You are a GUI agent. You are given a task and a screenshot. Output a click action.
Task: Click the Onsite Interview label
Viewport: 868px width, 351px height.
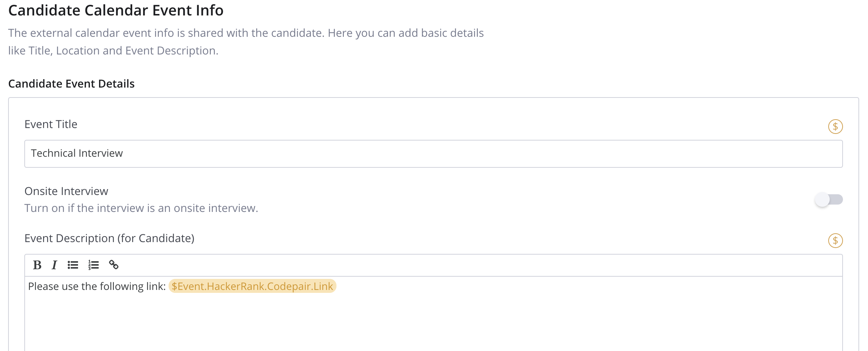pyautogui.click(x=66, y=191)
